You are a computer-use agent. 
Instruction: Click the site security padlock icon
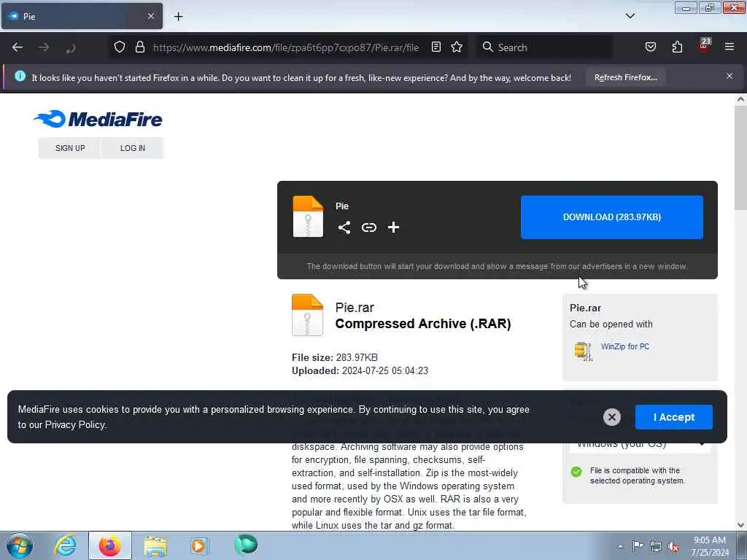pyautogui.click(x=139, y=47)
